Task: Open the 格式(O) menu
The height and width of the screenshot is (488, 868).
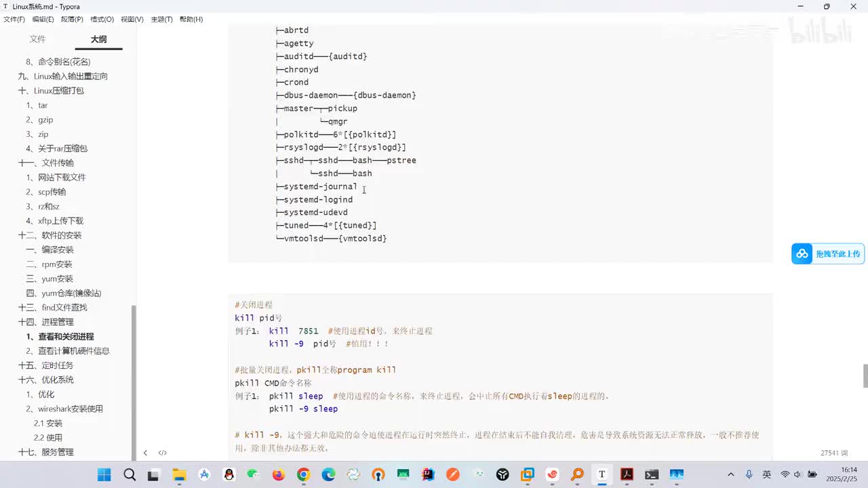Action: [102, 19]
